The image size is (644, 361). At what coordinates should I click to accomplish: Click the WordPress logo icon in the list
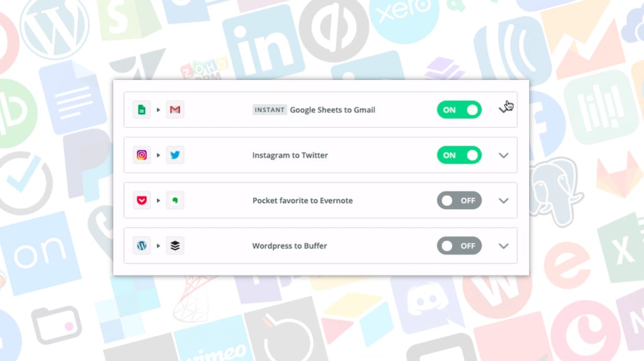pyautogui.click(x=141, y=246)
